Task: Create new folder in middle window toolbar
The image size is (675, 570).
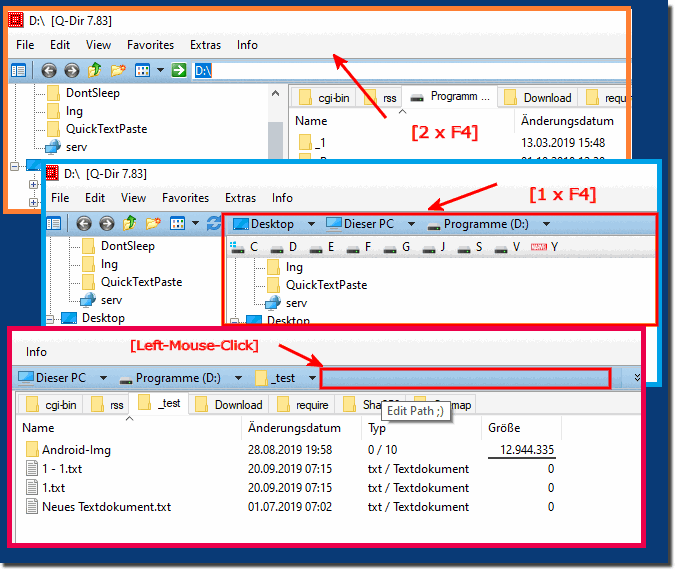Action: click(x=153, y=223)
